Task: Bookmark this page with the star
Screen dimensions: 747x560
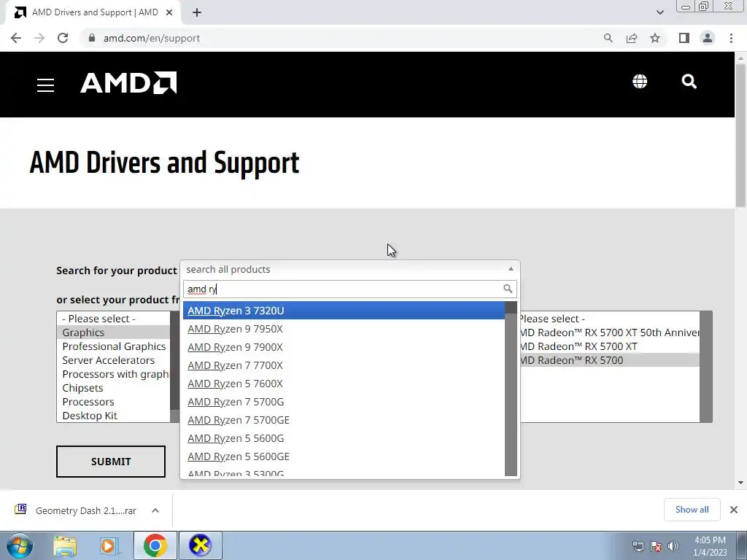Action: click(x=655, y=38)
